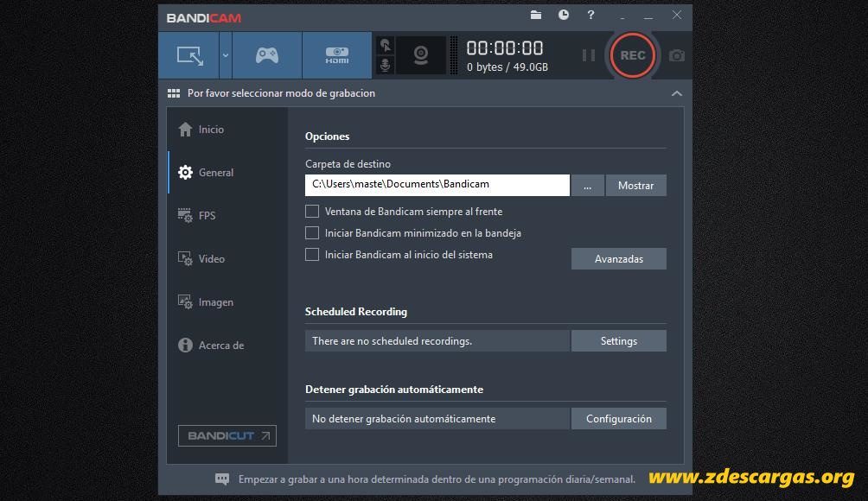The image size is (868, 501).
Task: Open scheduled recording Settings
Action: point(618,341)
